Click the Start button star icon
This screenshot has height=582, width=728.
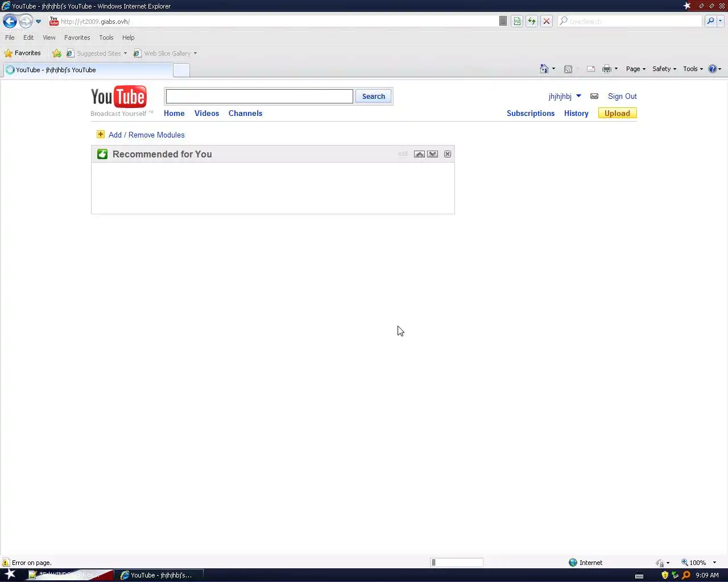[10, 574]
